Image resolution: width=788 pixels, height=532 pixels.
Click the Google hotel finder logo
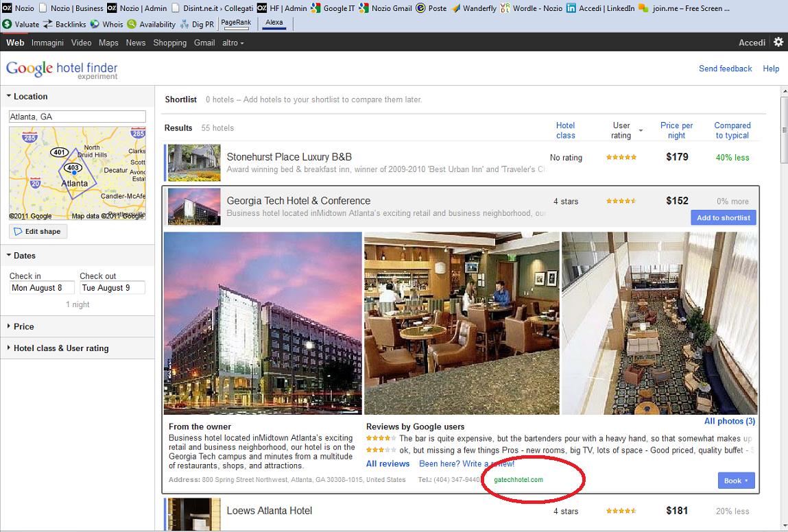tap(62, 69)
